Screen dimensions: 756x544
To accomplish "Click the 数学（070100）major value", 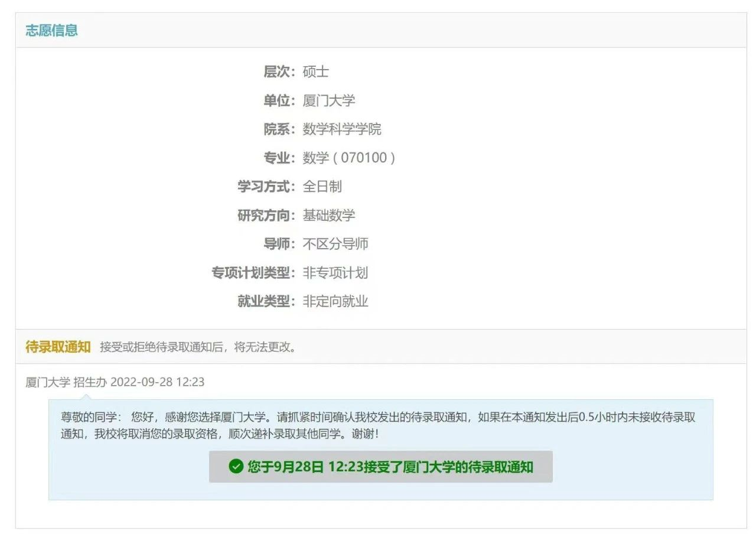I will 348,158.
